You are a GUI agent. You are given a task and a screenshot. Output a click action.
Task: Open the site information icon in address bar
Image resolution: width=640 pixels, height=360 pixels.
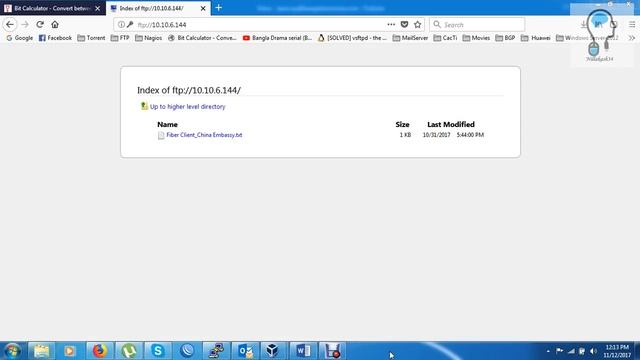click(121, 24)
